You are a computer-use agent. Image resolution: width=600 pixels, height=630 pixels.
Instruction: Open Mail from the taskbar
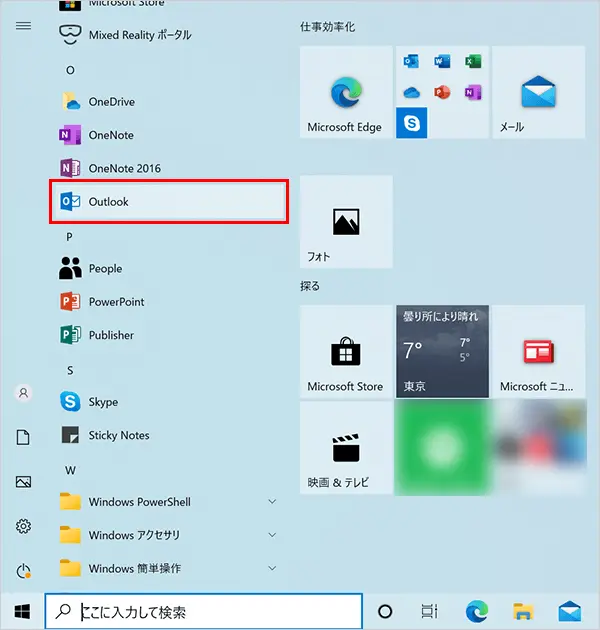tap(569, 611)
